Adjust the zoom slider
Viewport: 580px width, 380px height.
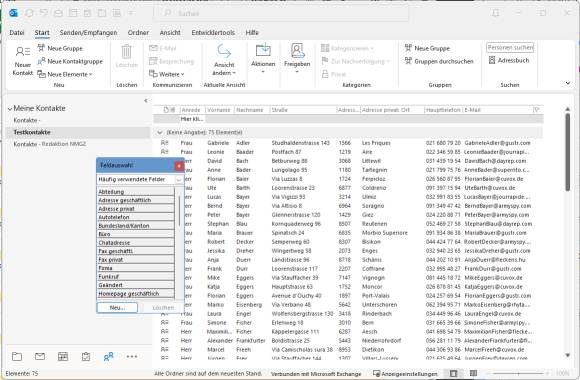(x=519, y=374)
